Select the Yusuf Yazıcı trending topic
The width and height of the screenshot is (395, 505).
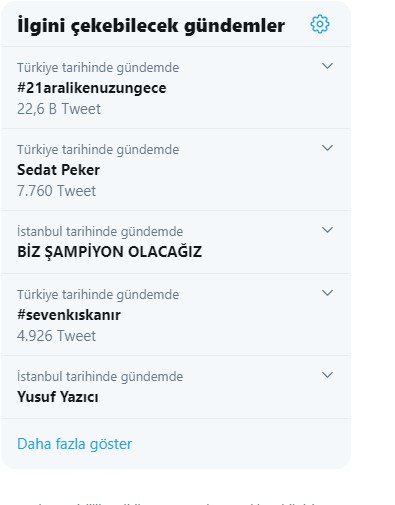(x=58, y=397)
